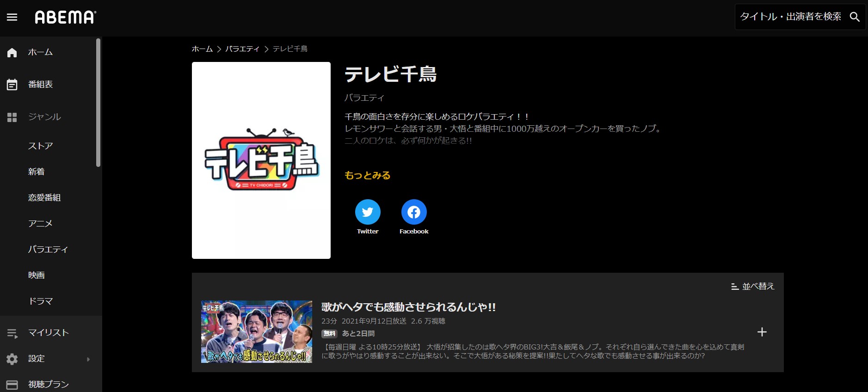The image size is (868, 392).
Task: Click the テレビ千鳥 poster image
Action: point(261,160)
